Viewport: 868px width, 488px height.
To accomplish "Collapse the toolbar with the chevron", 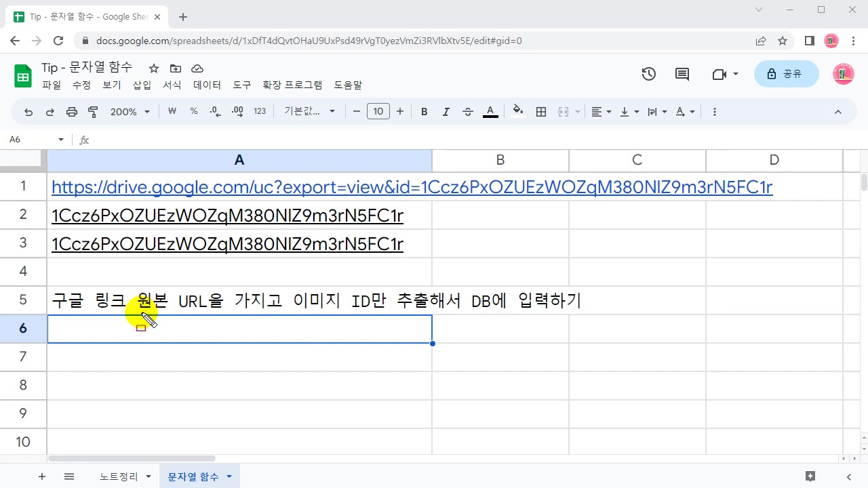I will click(x=838, y=111).
